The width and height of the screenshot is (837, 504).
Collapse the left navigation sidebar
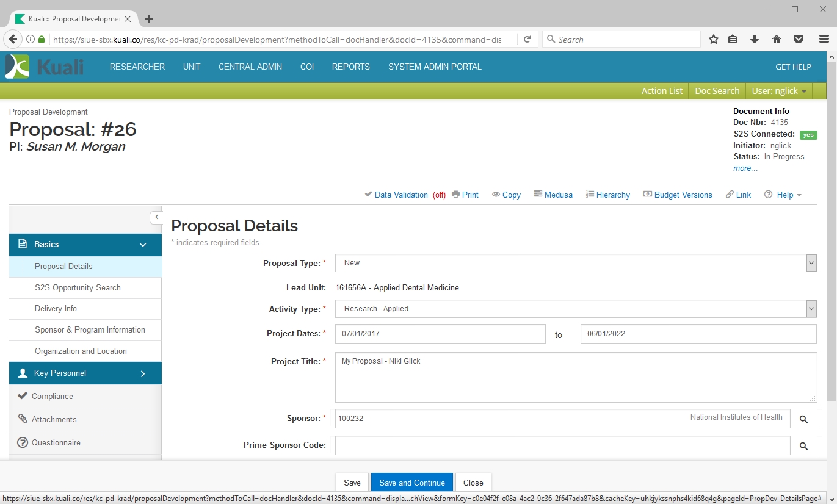[156, 217]
